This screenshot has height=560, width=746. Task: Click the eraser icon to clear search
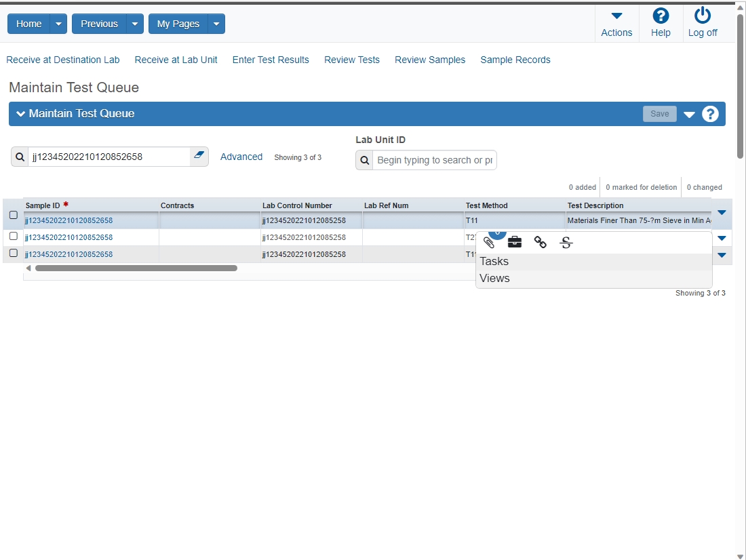(x=199, y=155)
